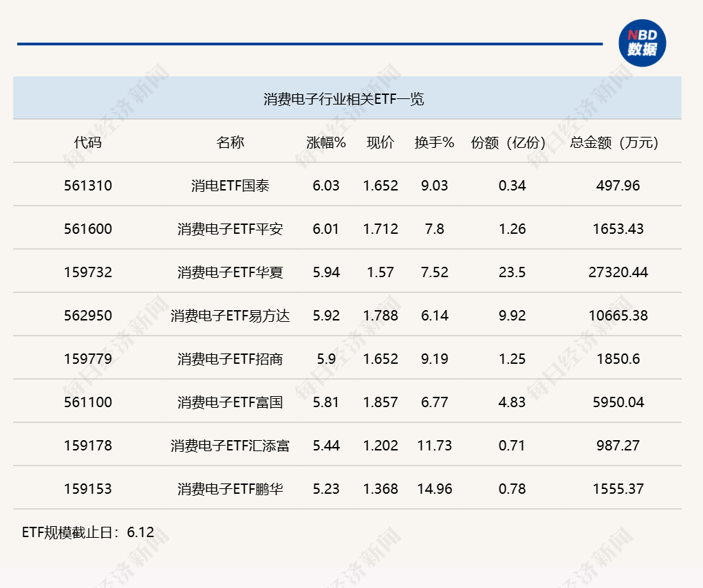This screenshot has height=588, width=703.
Task: Click the turnover value 9.03
Action: (x=434, y=186)
